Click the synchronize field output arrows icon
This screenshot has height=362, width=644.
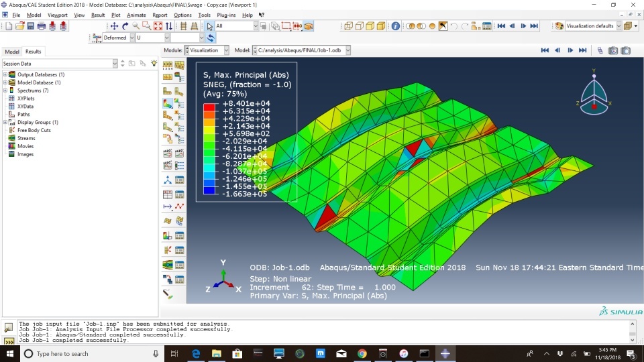[211, 38]
